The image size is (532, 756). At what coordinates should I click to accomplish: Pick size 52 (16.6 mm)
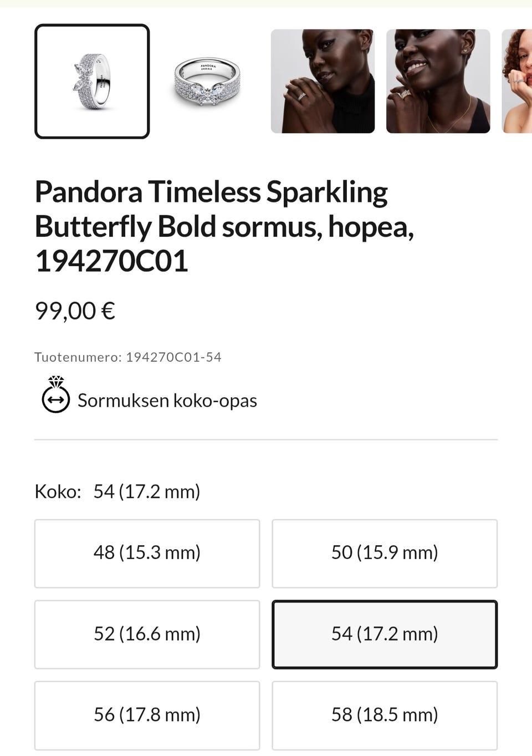click(x=147, y=634)
